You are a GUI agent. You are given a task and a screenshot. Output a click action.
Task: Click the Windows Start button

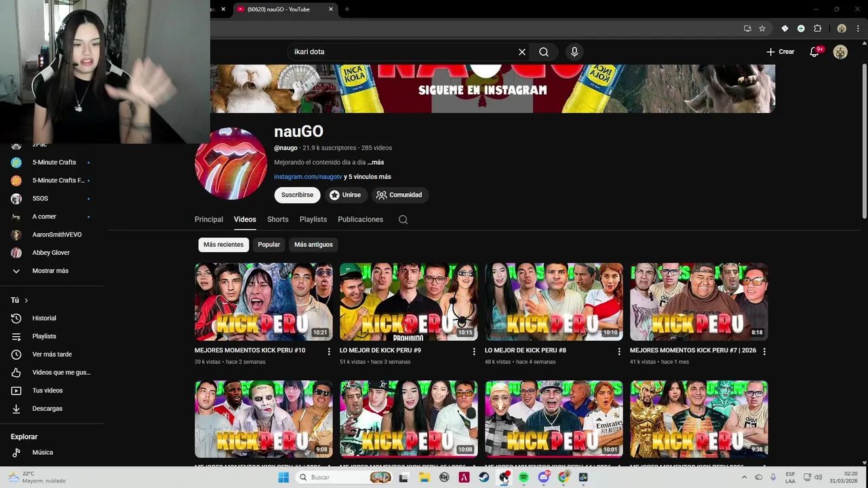pos(283,477)
